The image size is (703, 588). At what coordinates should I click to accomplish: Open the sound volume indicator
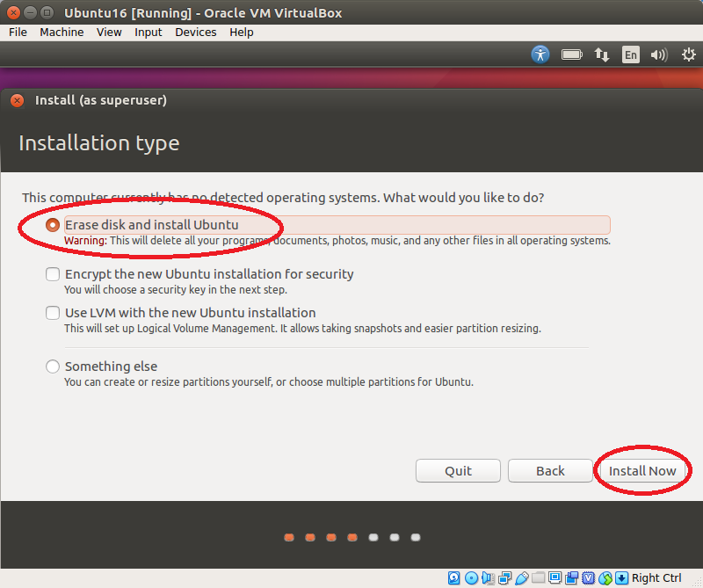[659, 54]
